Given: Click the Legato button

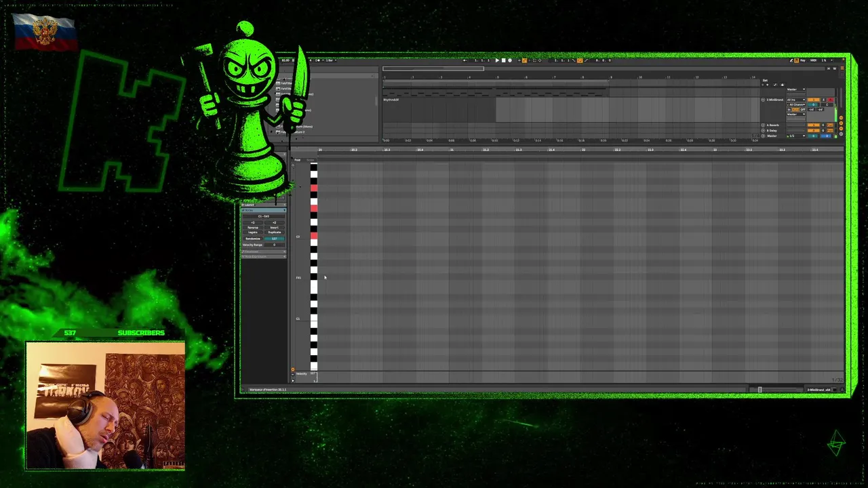Looking at the screenshot, I should pos(253,232).
